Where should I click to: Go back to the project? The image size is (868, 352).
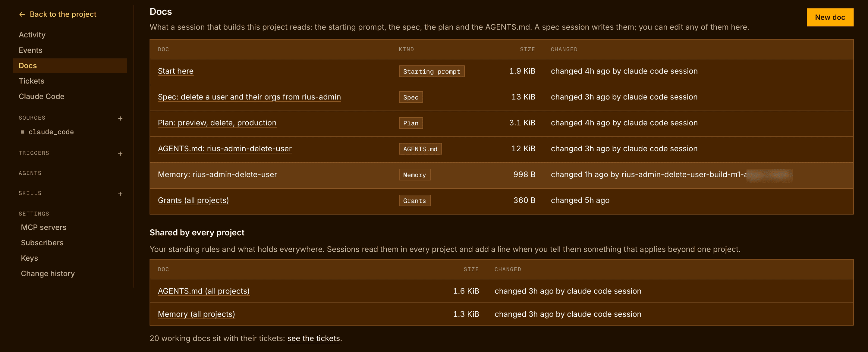[x=58, y=14]
